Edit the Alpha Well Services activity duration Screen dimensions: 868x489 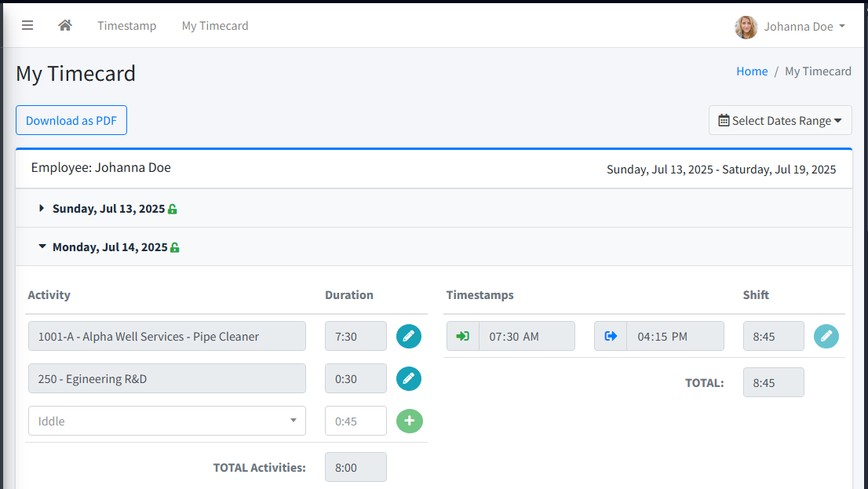click(x=408, y=336)
